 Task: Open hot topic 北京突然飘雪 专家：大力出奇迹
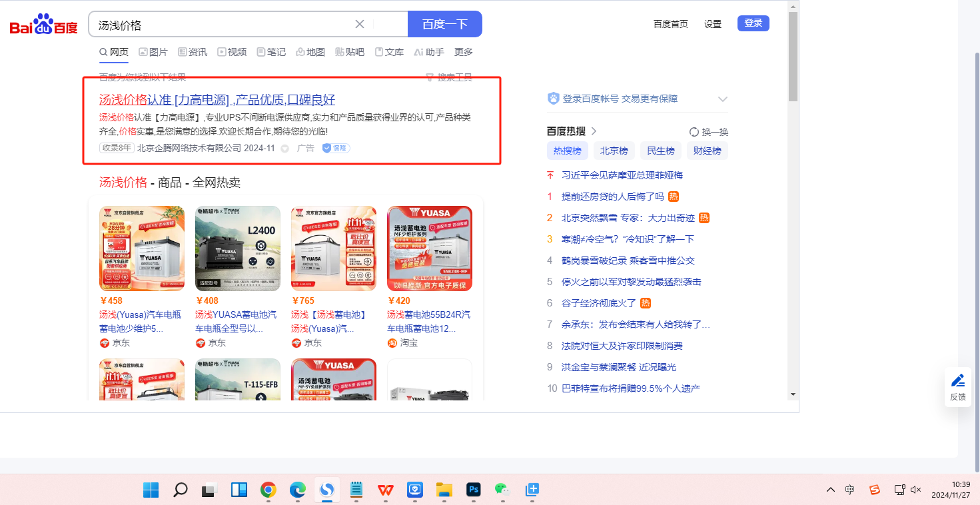pos(628,218)
